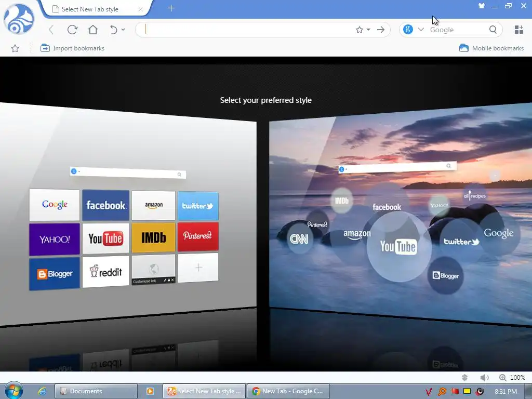Click the undo closed tab arrow
The height and width of the screenshot is (399, 532).
coord(114,30)
